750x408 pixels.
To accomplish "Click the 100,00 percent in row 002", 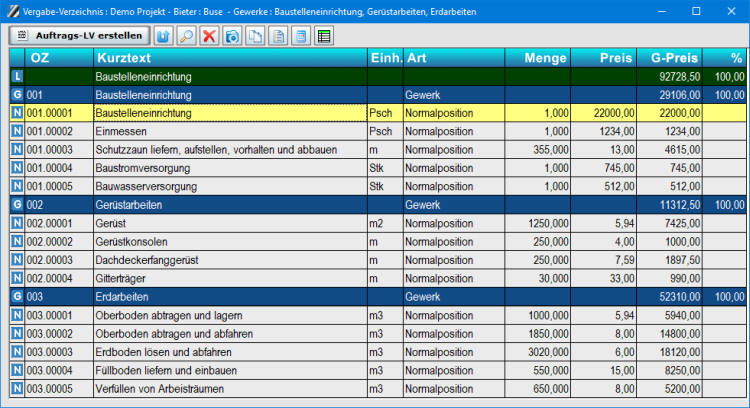I will (x=725, y=205).
